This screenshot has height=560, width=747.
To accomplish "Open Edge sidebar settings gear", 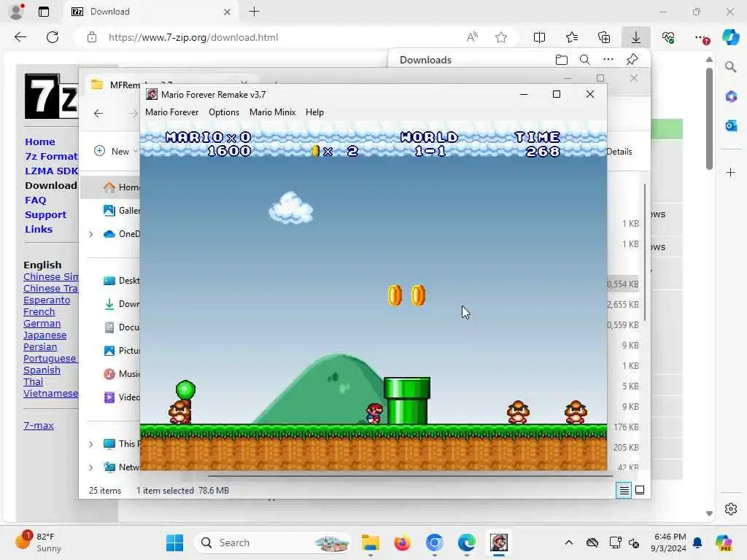I will point(731,509).
